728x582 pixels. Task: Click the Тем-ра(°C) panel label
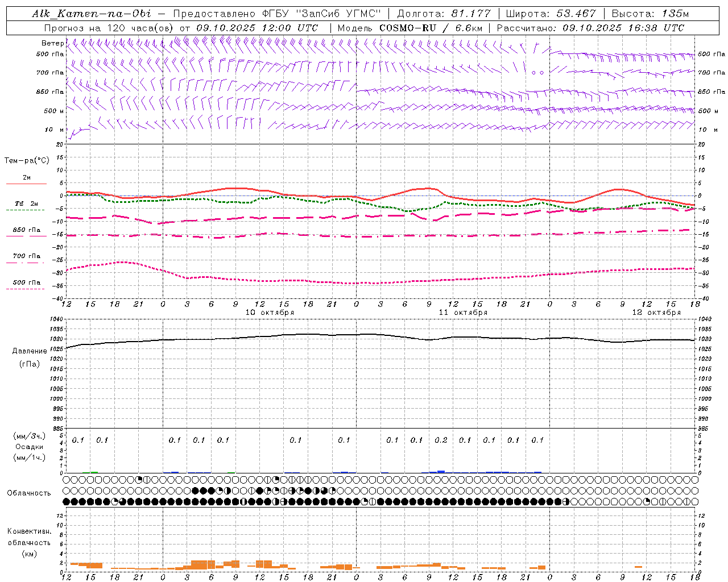click(x=27, y=161)
